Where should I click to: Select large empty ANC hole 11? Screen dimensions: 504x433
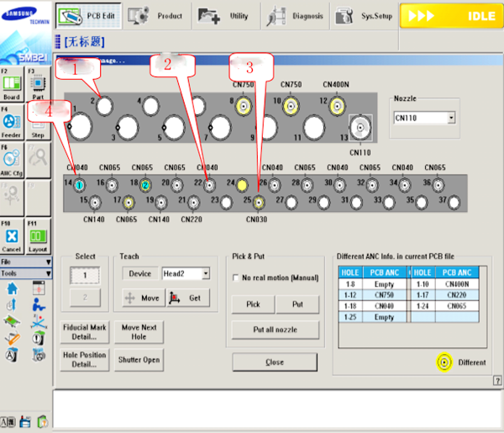coord(314,128)
